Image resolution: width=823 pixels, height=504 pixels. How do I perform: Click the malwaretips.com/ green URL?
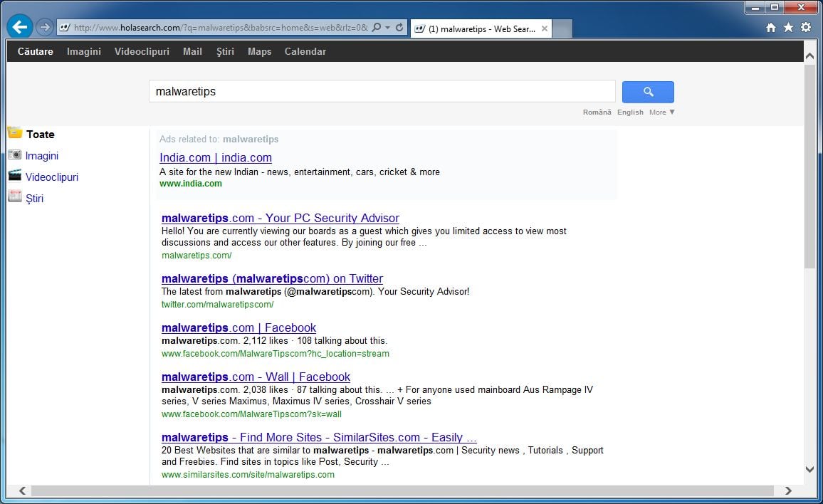[196, 256]
